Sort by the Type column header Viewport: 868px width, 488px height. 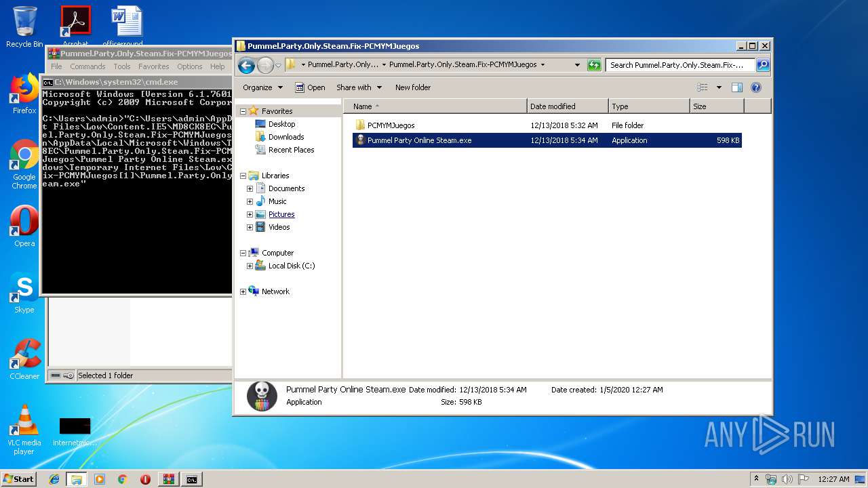[649, 106]
